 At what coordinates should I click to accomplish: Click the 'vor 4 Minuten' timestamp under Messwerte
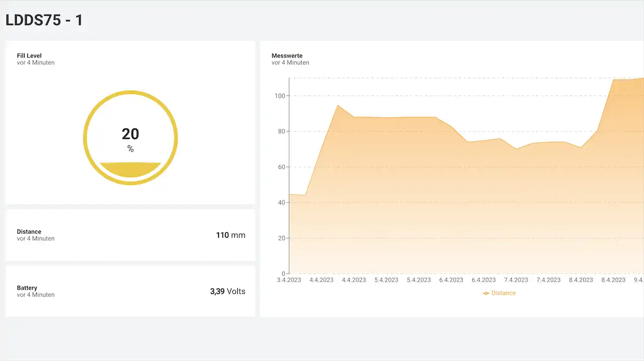[290, 62]
